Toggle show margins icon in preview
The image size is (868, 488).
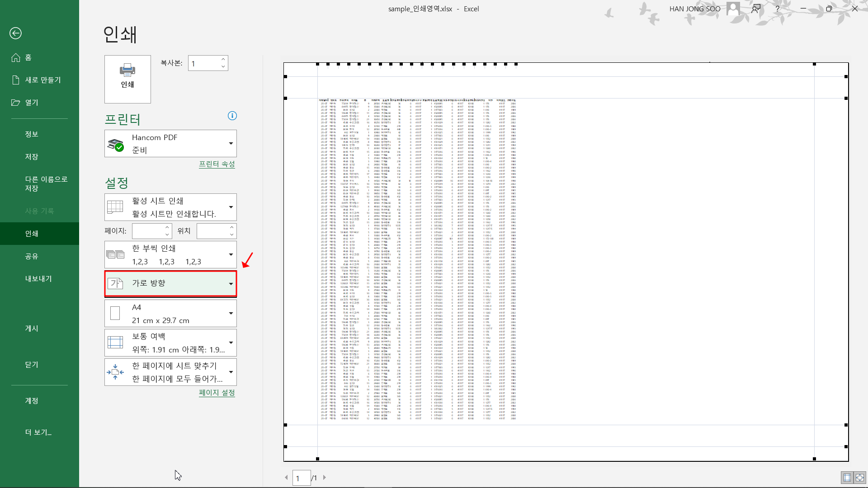[847, 477]
